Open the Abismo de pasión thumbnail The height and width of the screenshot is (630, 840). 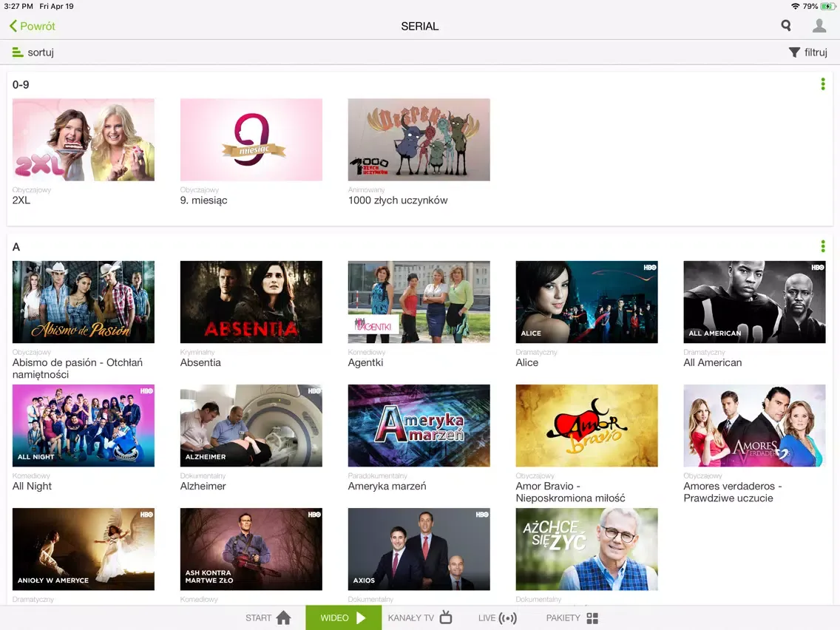84,302
